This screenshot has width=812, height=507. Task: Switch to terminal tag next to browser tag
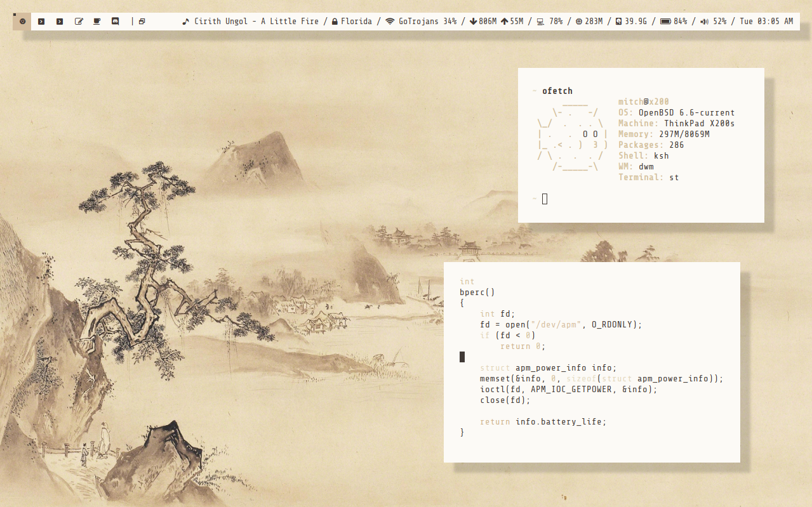(x=41, y=22)
